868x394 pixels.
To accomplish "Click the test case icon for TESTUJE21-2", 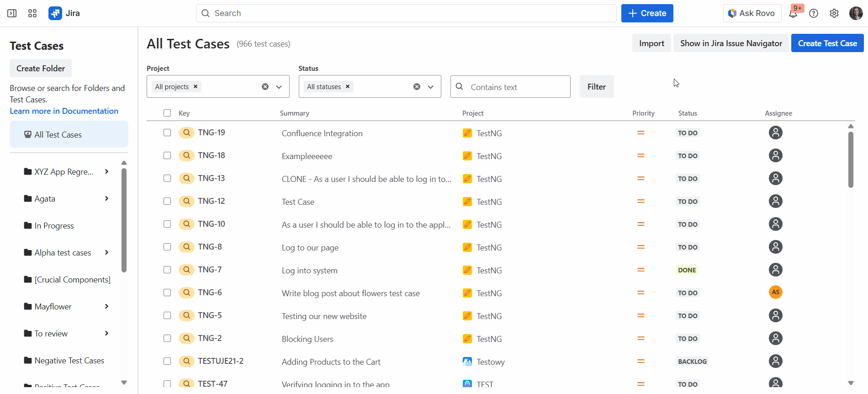I will 186,361.
